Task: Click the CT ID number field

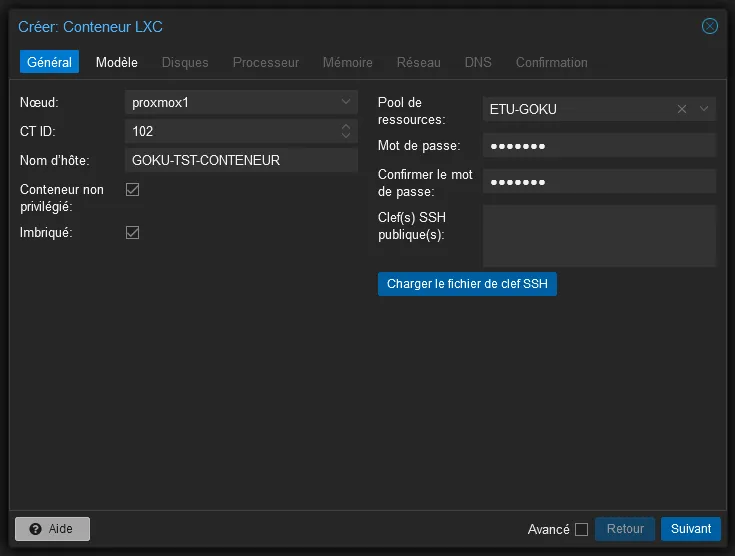Action: [x=230, y=131]
